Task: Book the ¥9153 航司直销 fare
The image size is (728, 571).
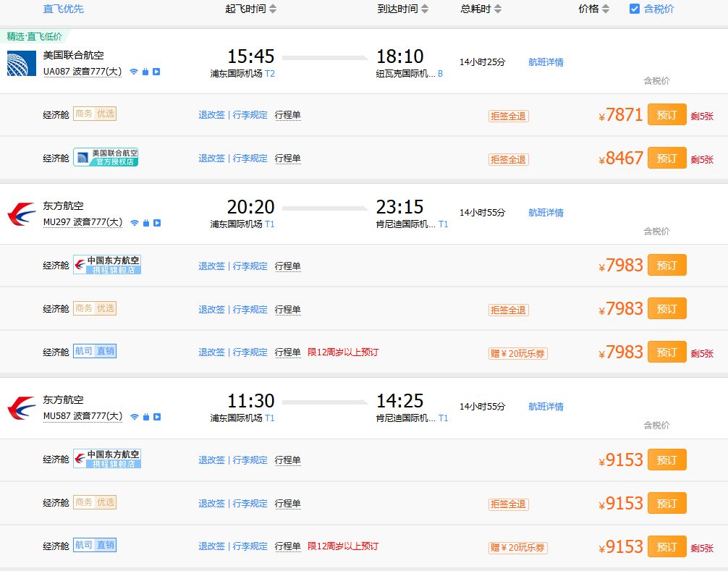Action: tap(666, 547)
